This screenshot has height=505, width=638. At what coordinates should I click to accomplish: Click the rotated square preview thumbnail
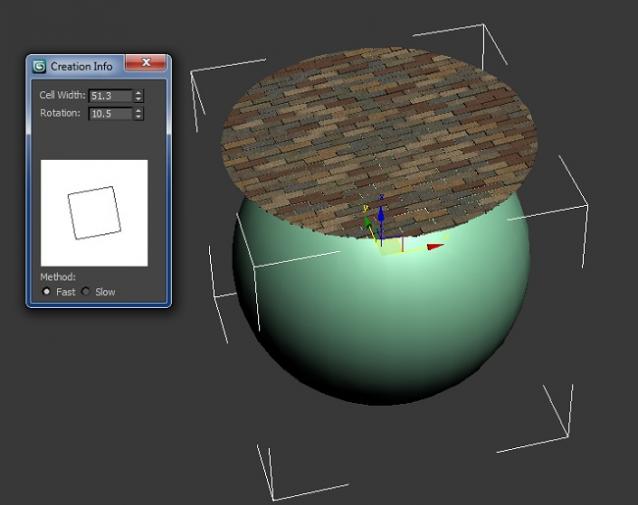[93, 213]
